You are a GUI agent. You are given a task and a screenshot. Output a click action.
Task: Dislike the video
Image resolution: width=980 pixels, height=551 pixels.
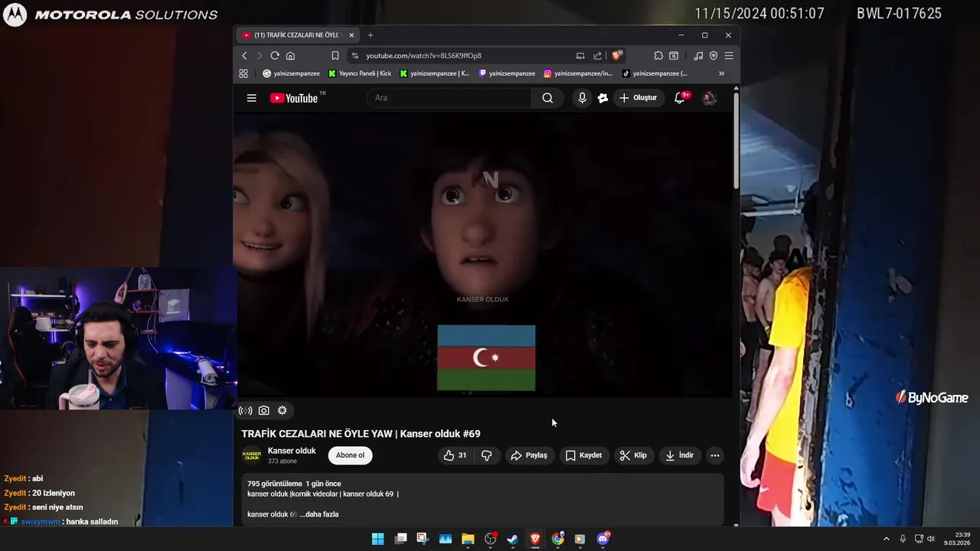click(x=487, y=455)
